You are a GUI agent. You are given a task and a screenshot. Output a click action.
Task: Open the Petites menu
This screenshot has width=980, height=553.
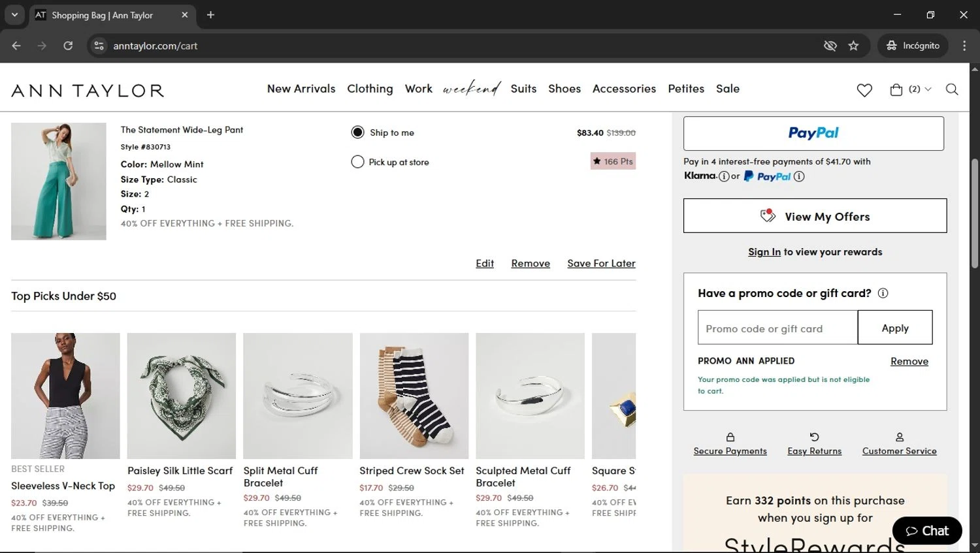pyautogui.click(x=686, y=89)
